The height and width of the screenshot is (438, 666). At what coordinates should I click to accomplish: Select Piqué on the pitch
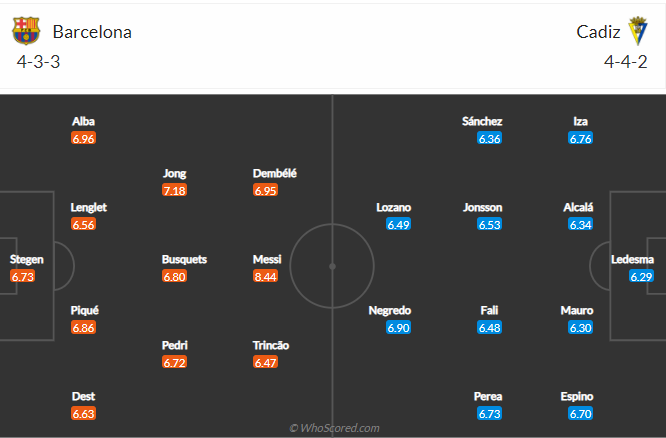tap(84, 310)
